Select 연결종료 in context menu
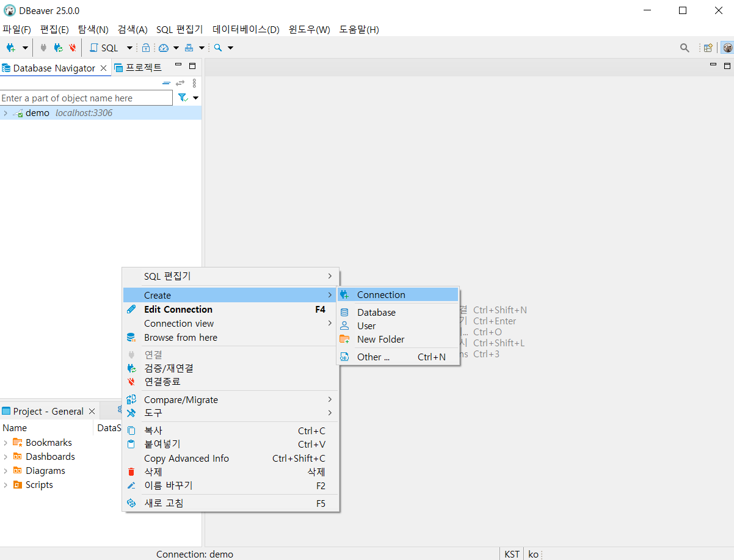The width and height of the screenshot is (734, 560). click(231, 382)
